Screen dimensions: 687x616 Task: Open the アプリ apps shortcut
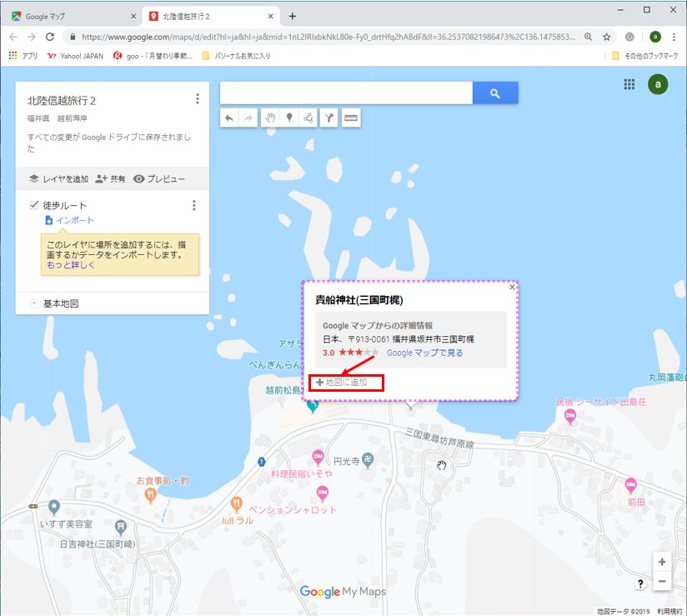click(x=23, y=56)
